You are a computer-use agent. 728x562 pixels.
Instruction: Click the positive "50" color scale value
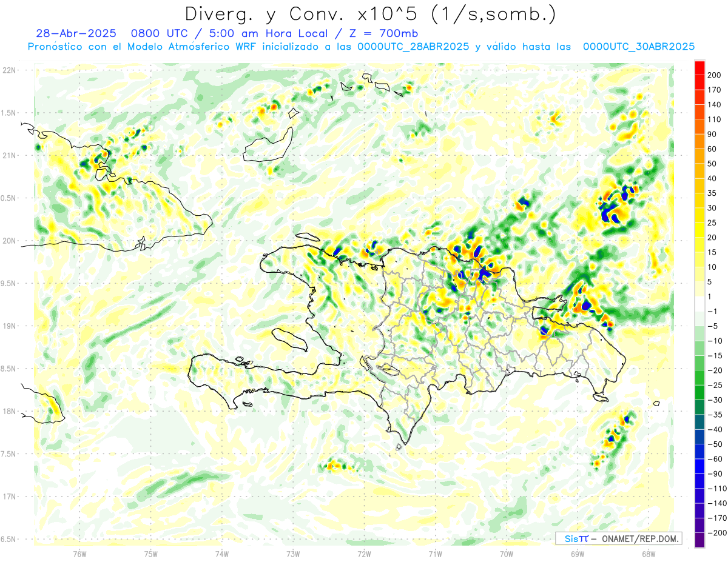(x=713, y=164)
